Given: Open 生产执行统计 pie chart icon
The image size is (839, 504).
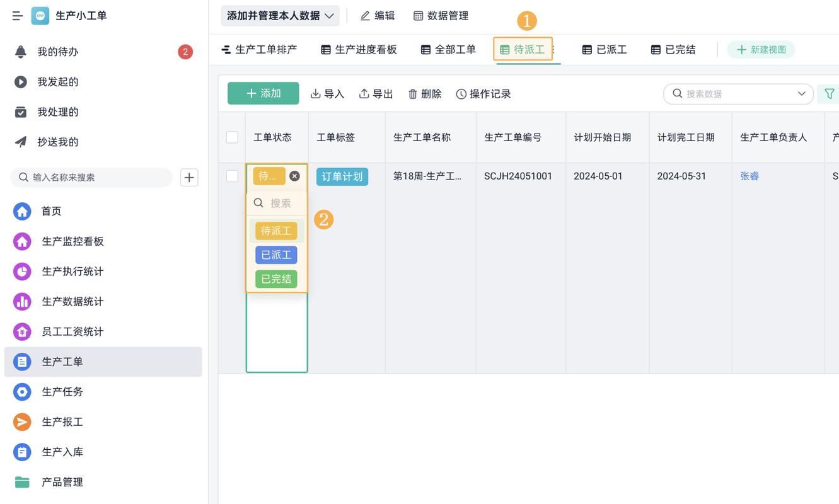Looking at the screenshot, I should tap(22, 272).
